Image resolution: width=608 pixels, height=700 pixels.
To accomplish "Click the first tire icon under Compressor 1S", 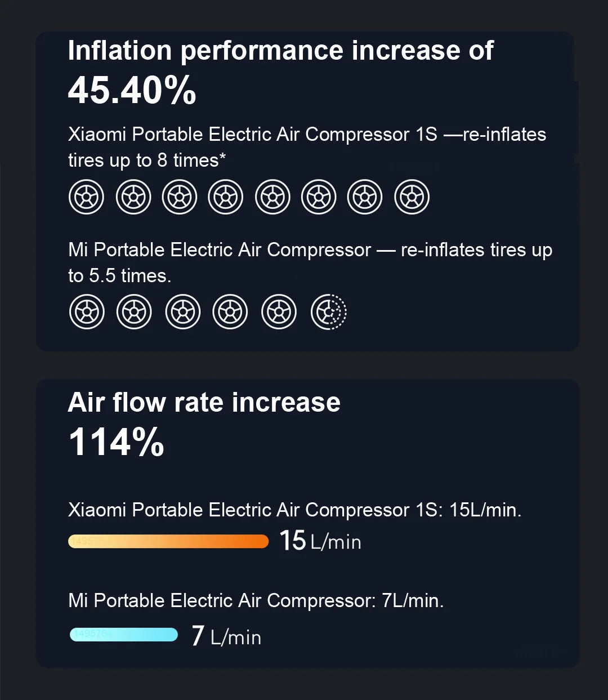I will tap(86, 197).
